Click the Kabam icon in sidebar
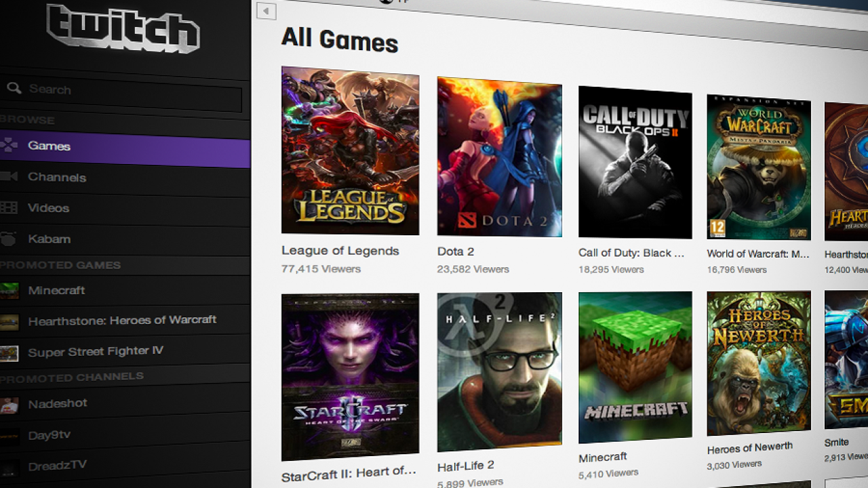 (8, 239)
